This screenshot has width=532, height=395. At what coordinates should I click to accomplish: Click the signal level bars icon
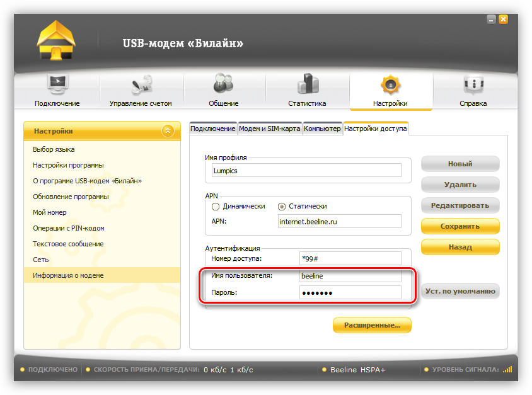tap(507, 370)
